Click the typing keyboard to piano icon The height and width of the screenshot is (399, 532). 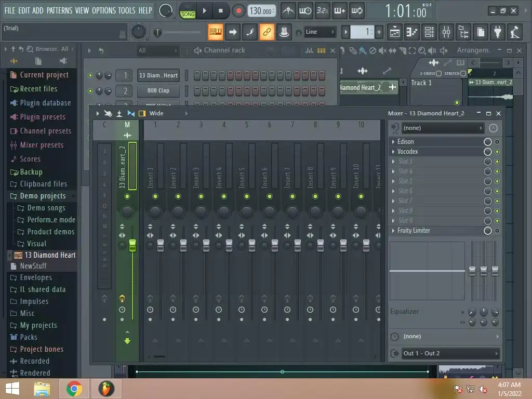click(216, 32)
